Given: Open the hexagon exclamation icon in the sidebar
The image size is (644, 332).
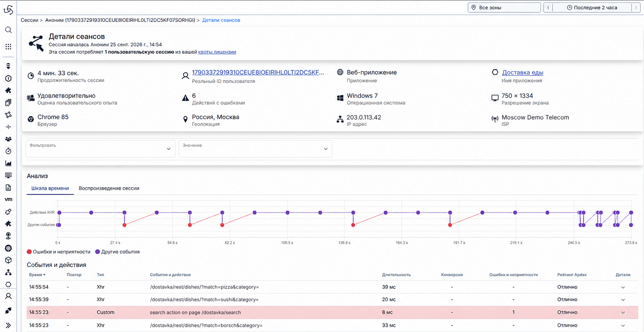Looking at the screenshot, I should click(x=8, y=78).
